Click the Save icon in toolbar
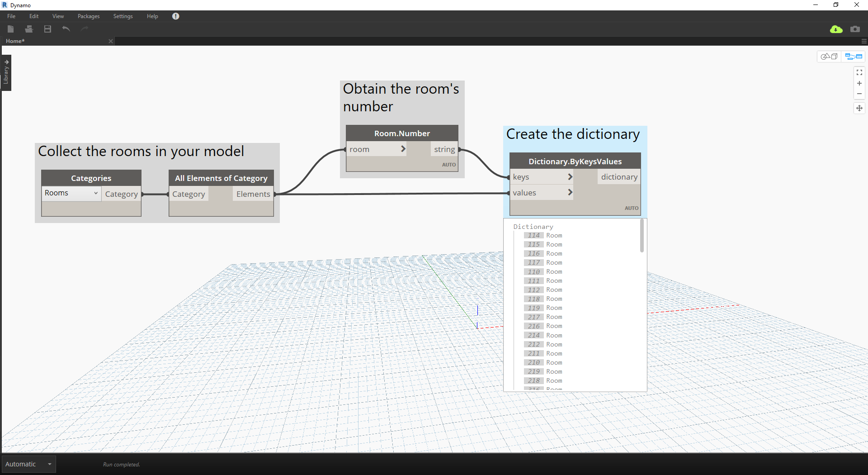The height and width of the screenshot is (475, 868). point(47,29)
